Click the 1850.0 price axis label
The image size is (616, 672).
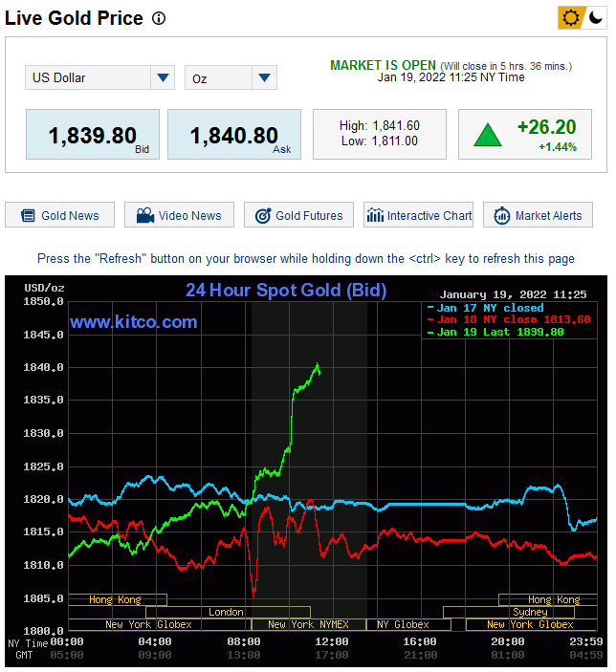click(x=43, y=302)
